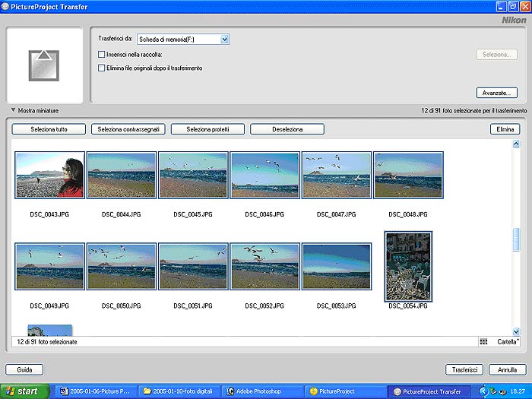The width and height of the screenshot is (532, 399).
Task: Click the title bar application icon
Action: [5, 6]
